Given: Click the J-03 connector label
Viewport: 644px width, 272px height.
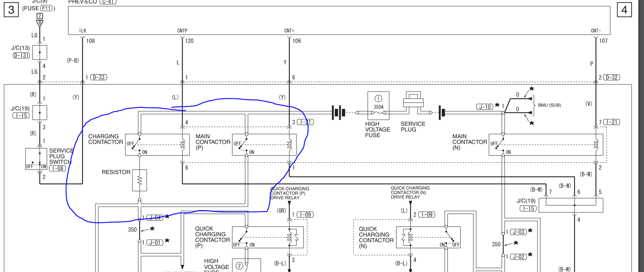Looking at the screenshot, I should pos(519,232).
